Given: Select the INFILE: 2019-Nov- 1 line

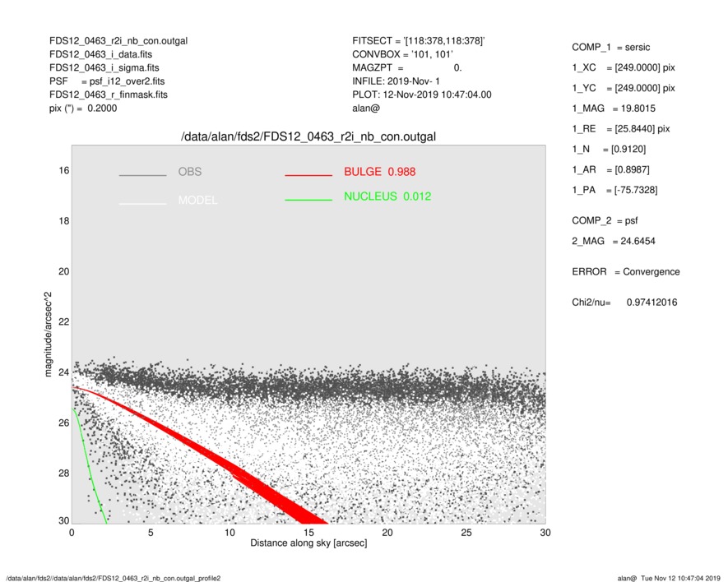Looking at the screenshot, I should (396, 81).
